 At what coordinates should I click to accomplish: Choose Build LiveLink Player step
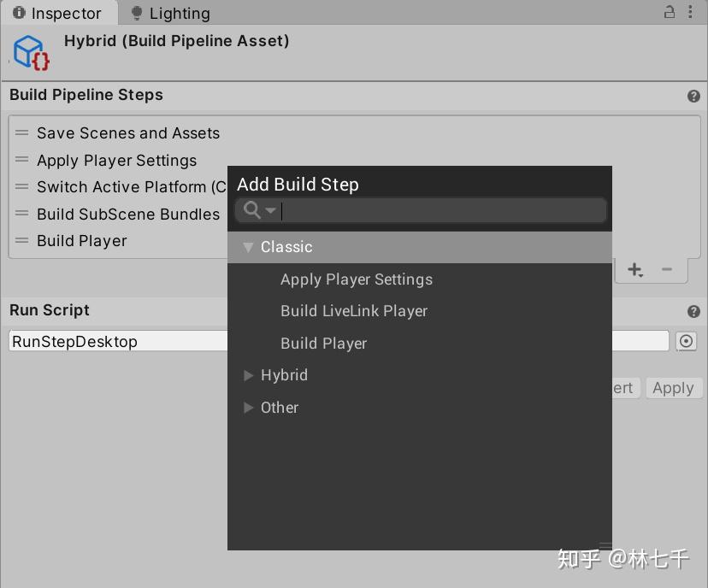[354, 311]
